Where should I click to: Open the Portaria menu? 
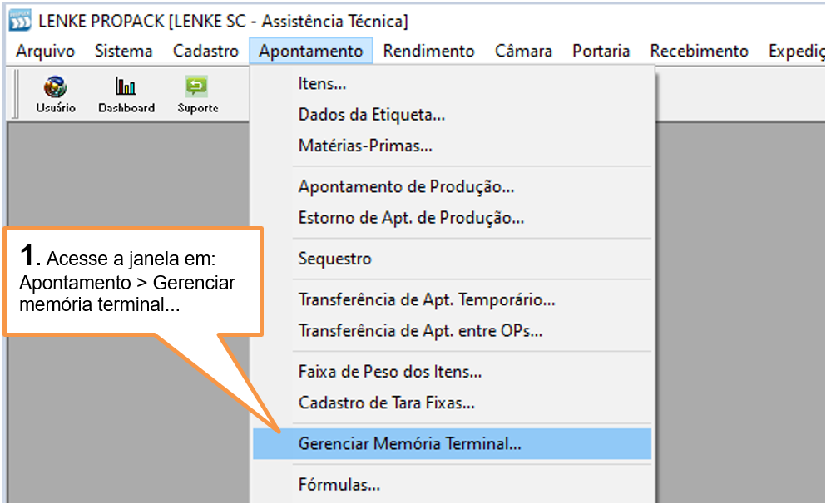tap(601, 51)
